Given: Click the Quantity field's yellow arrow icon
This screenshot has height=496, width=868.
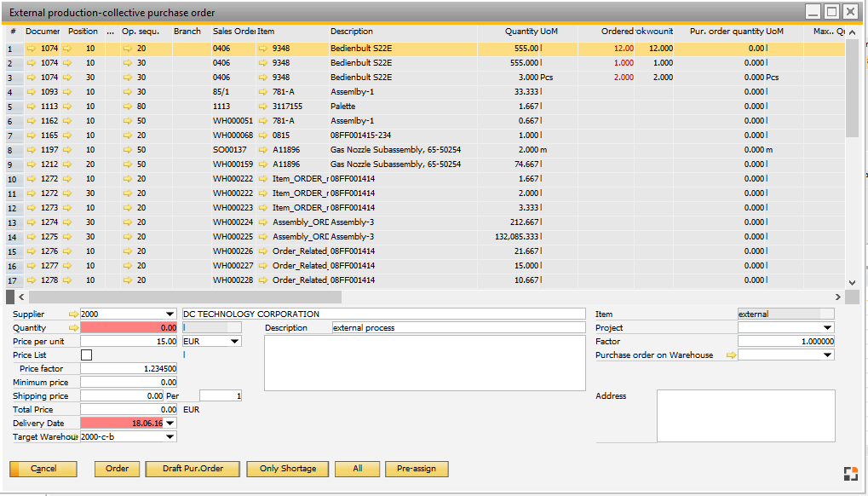Looking at the screenshot, I should (x=73, y=328).
